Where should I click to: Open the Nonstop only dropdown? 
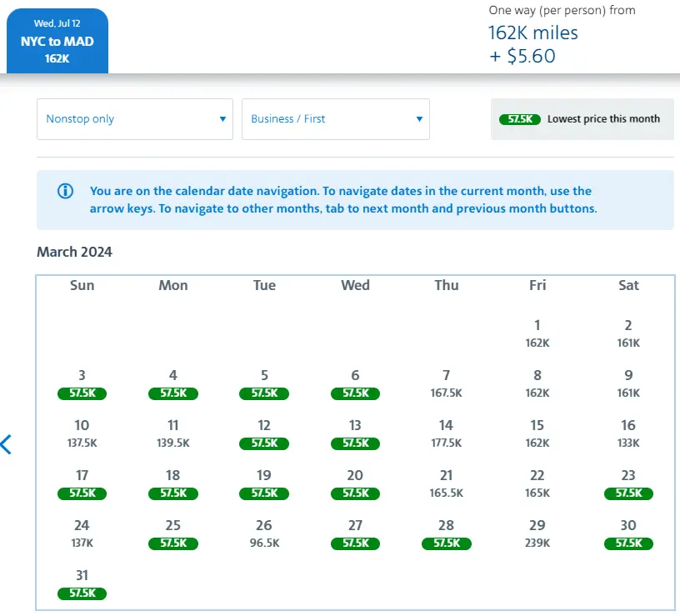click(134, 119)
